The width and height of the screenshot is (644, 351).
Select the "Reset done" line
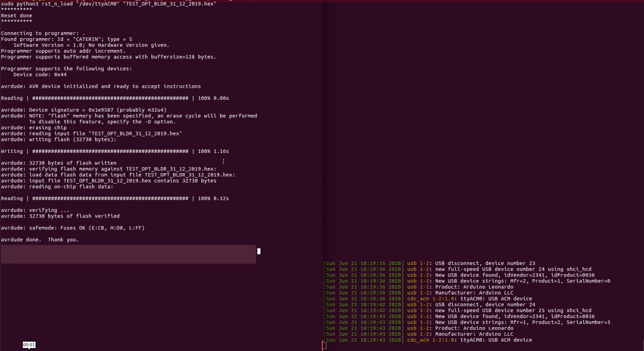tap(16, 16)
